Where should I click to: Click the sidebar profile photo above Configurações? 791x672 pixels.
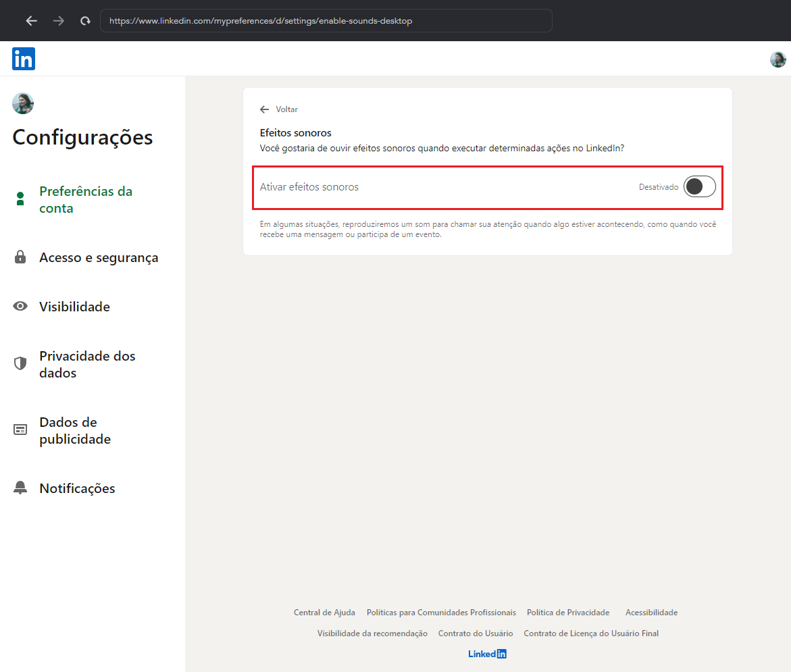23,103
